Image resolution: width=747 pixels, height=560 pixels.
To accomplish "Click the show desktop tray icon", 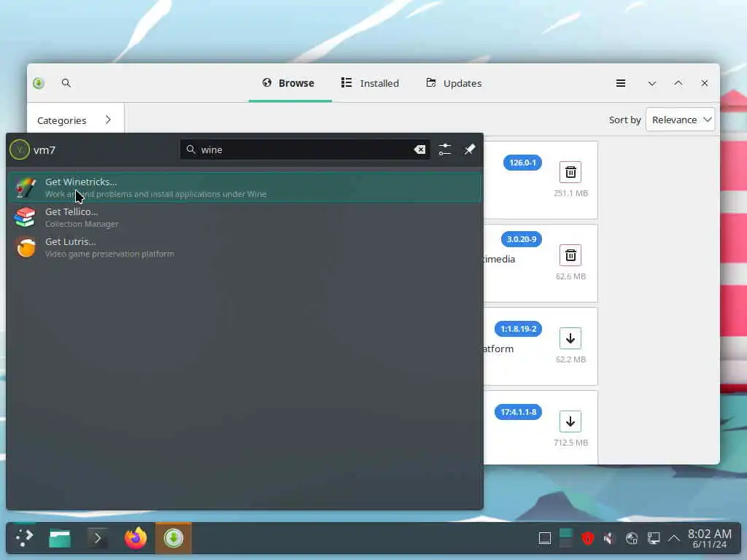I will point(544,539).
